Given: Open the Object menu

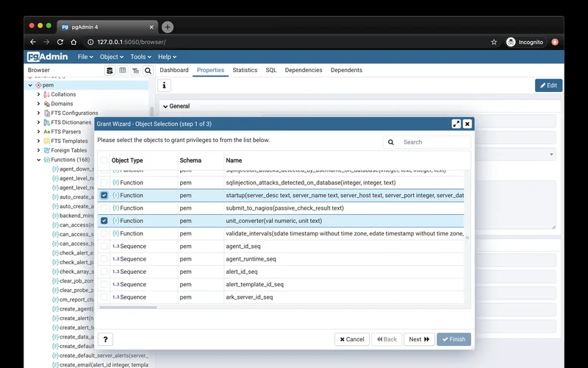Looking at the screenshot, I should coord(112,57).
